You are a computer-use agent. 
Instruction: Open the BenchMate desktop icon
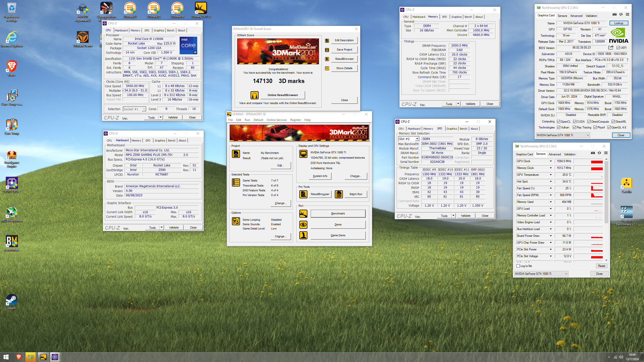(12, 243)
